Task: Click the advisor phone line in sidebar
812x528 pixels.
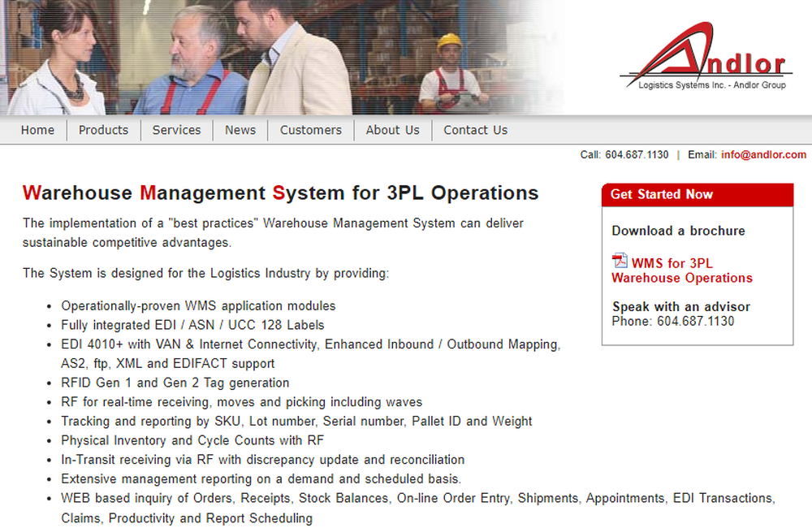Action: pyautogui.click(x=672, y=321)
